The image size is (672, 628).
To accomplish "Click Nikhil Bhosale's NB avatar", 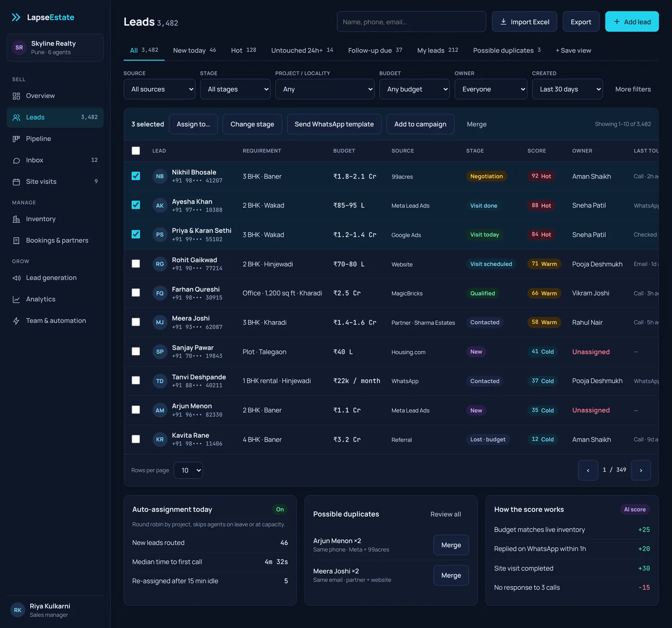I will click(160, 176).
